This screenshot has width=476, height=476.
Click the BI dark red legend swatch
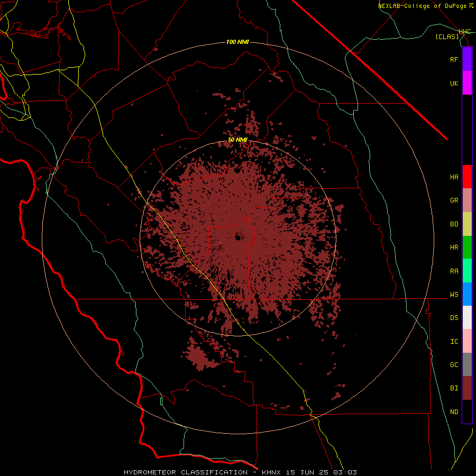467,388
